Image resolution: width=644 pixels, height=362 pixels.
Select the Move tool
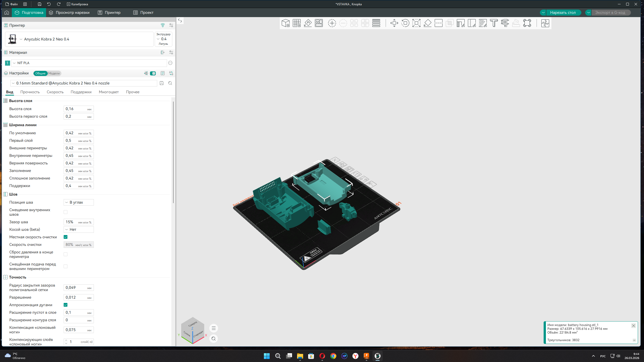[394, 23]
